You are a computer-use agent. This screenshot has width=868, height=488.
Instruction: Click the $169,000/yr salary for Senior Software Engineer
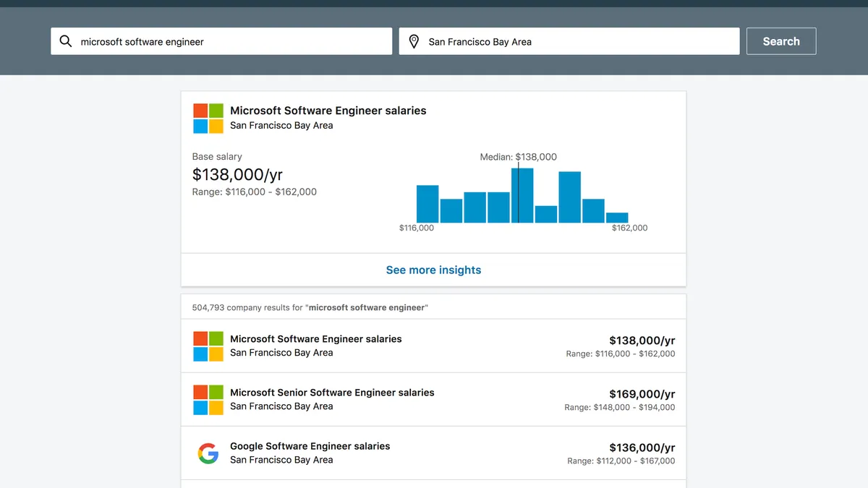[x=642, y=394]
